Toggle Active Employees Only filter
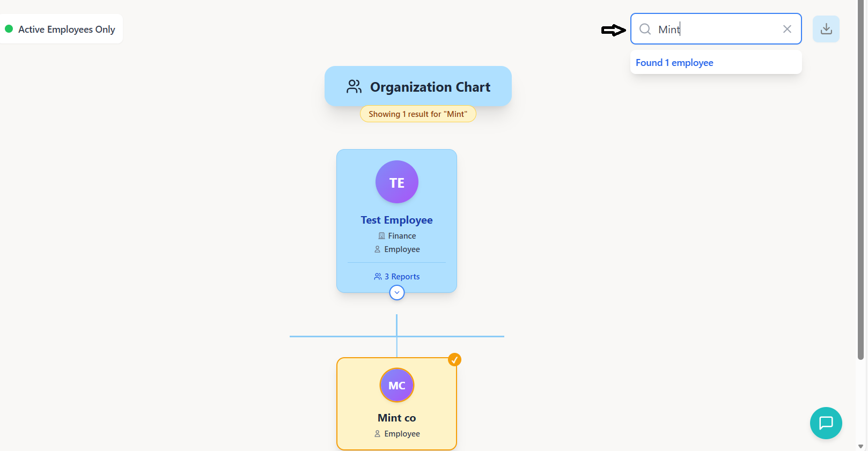Viewport: 868px width, 451px height. click(61, 29)
